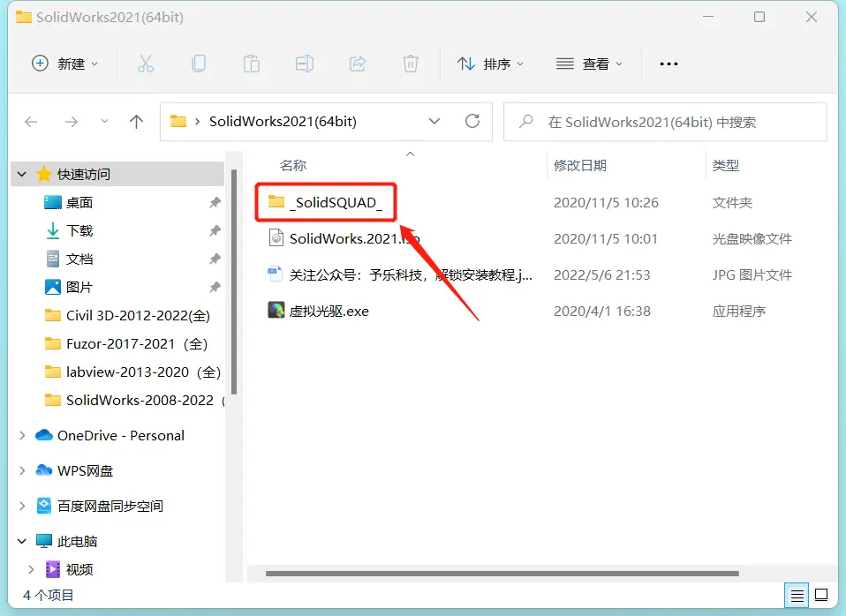Viewport: 846px width, 616px height.
Task: Click the horizontal scrollbar of file list
Action: (502, 574)
